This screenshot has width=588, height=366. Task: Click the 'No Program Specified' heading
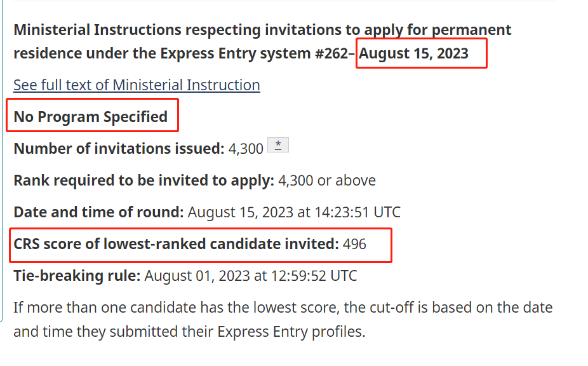coord(90,117)
